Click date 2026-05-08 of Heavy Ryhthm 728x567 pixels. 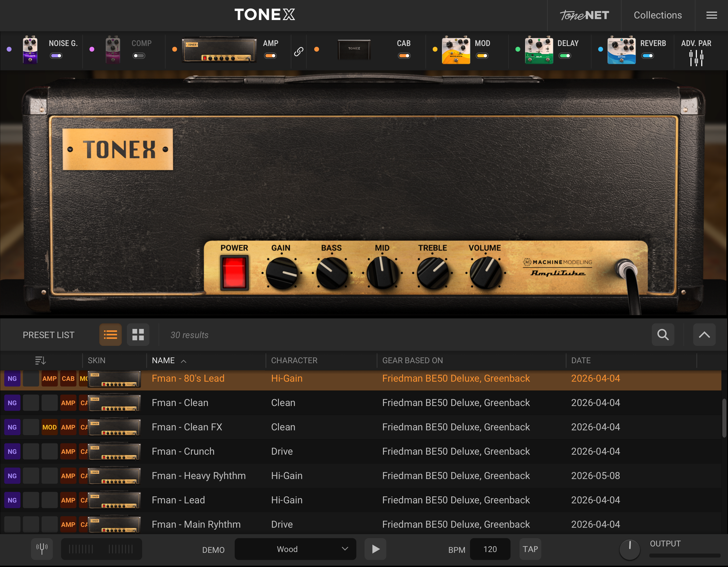point(595,476)
